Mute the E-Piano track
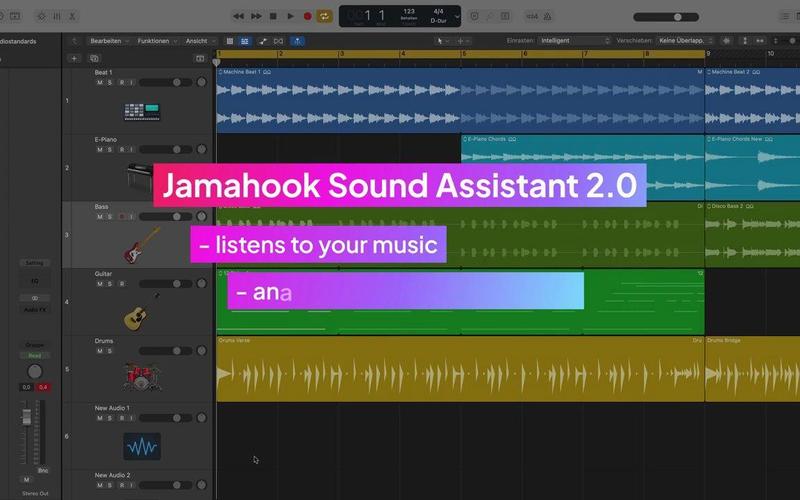 click(100, 149)
